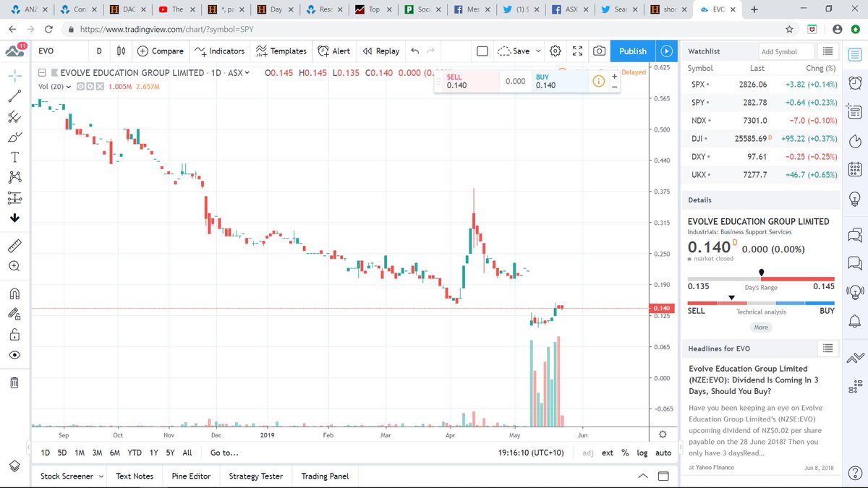
Task: Hide all drawing tools with eye icon
Action: click(x=14, y=355)
